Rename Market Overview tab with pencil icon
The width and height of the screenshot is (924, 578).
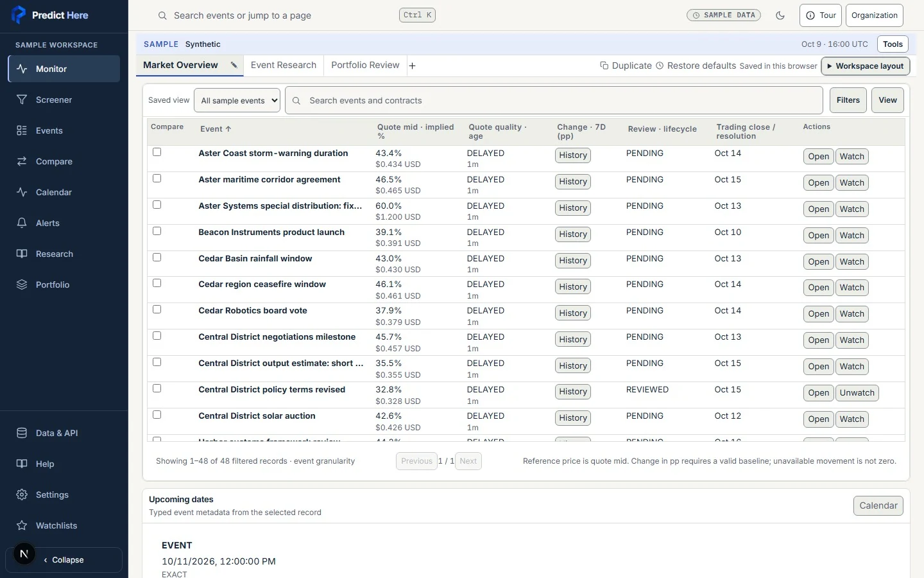tap(234, 66)
